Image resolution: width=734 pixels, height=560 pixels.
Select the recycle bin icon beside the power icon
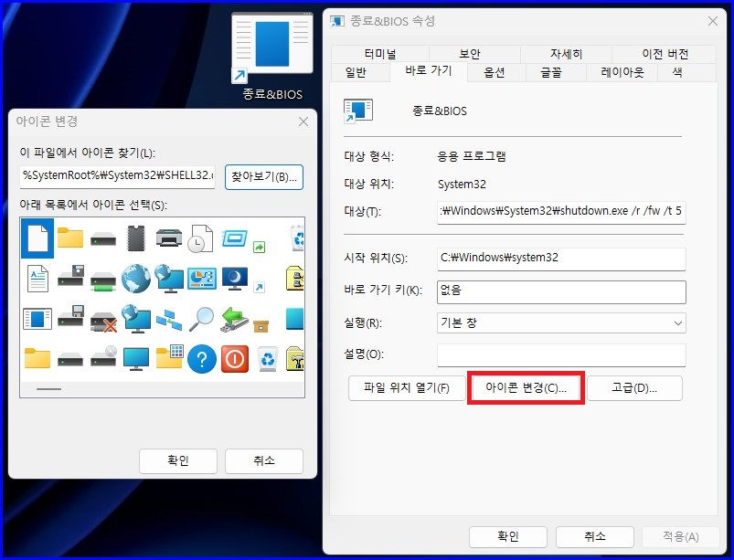click(267, 359)
